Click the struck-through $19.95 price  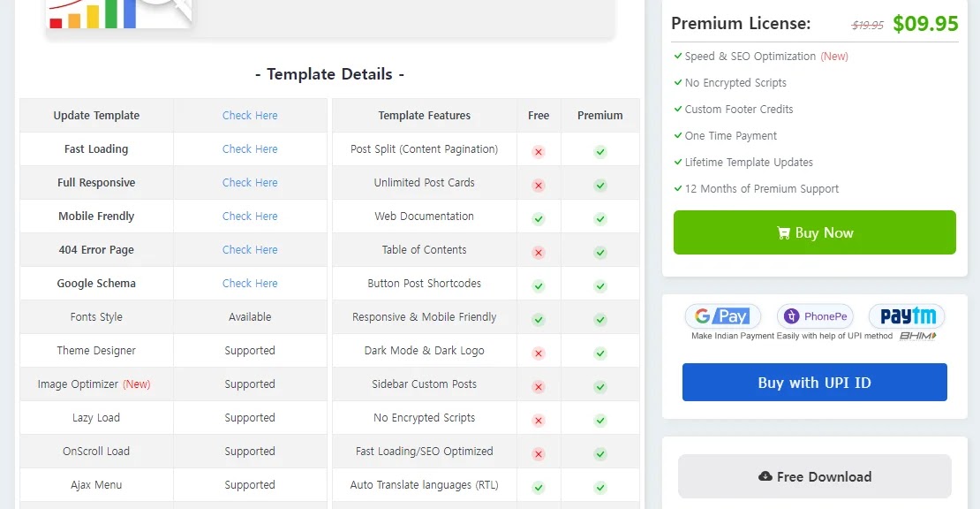coord(868,25)
